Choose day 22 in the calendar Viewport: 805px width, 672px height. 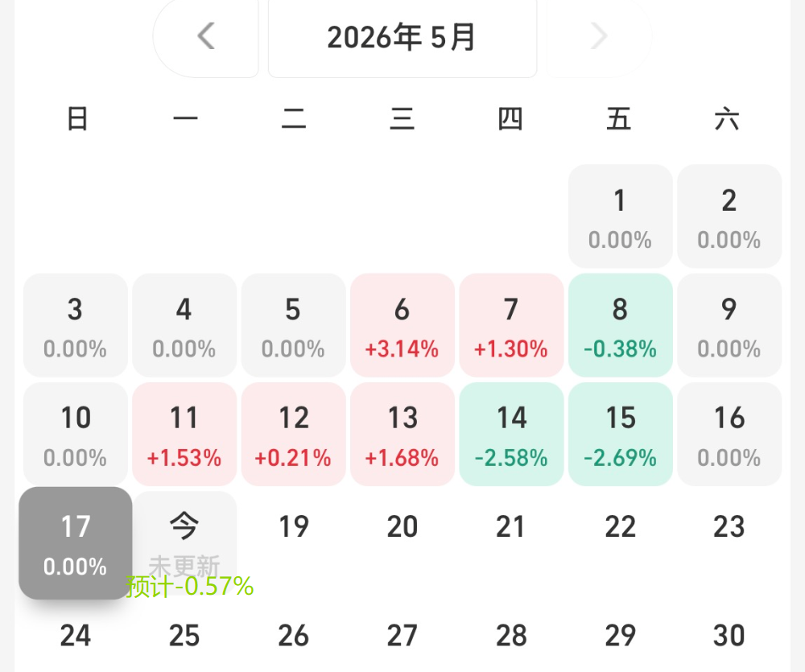(620, 526)
